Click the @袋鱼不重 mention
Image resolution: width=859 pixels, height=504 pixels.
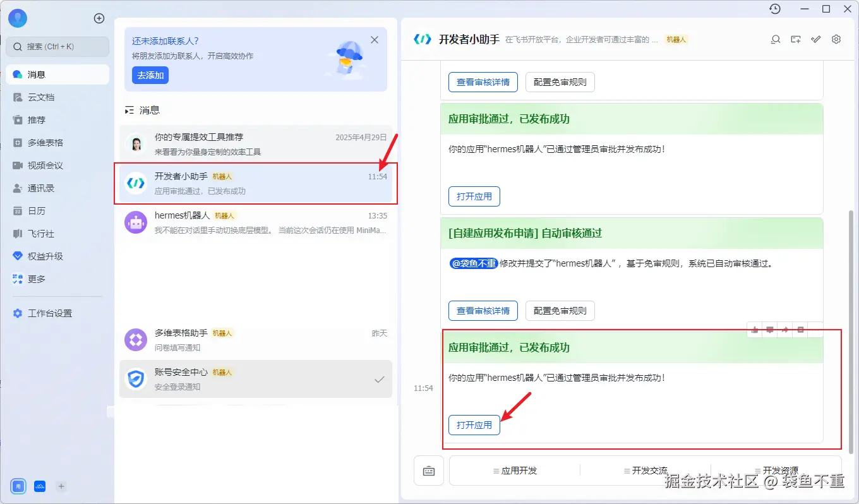pyautogui.click(x=474, y=263)
